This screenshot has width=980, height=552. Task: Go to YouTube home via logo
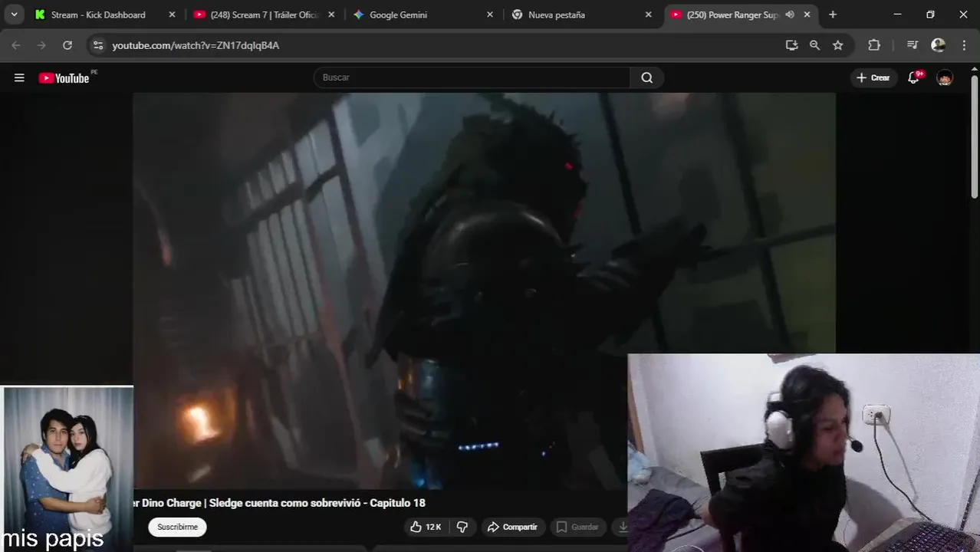tap(64, 77)
